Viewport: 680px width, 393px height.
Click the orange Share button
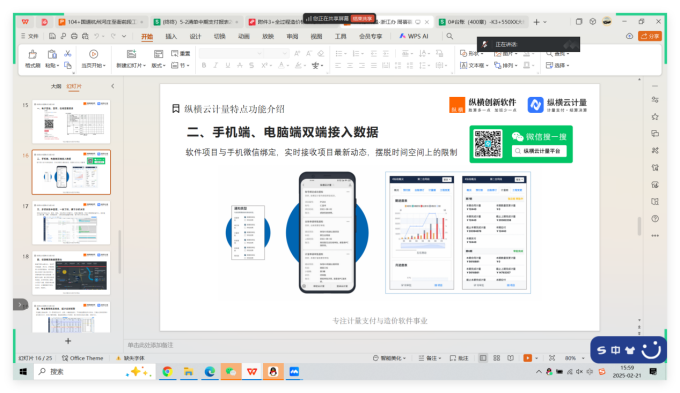tap(650, 36)
